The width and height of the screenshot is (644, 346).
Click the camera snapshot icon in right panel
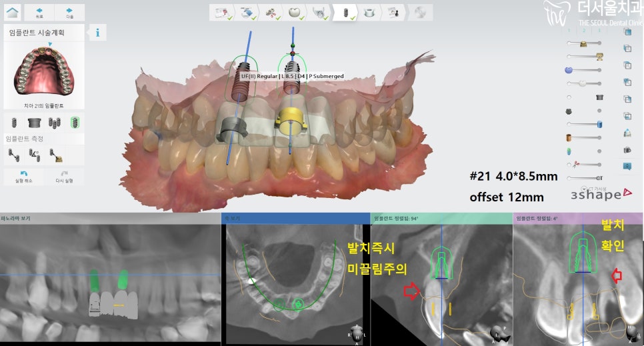(x=627, y=151)
